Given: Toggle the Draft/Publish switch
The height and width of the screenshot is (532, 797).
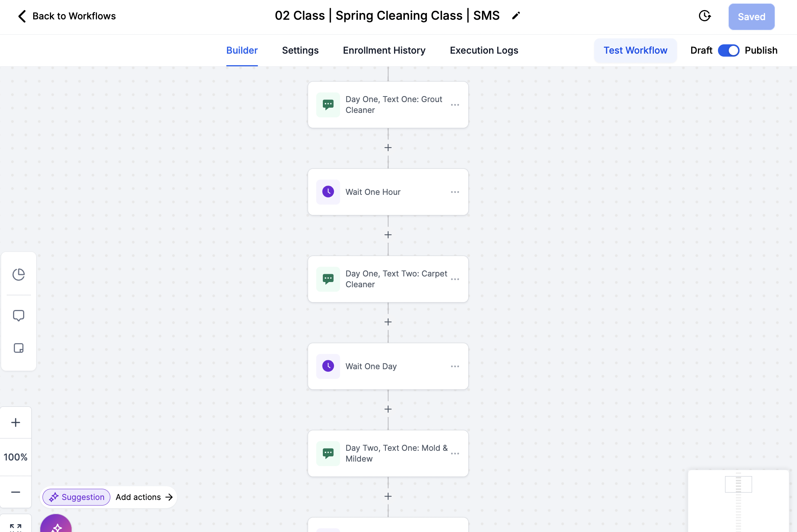Looking at the screenshot, I should (728, 50).
